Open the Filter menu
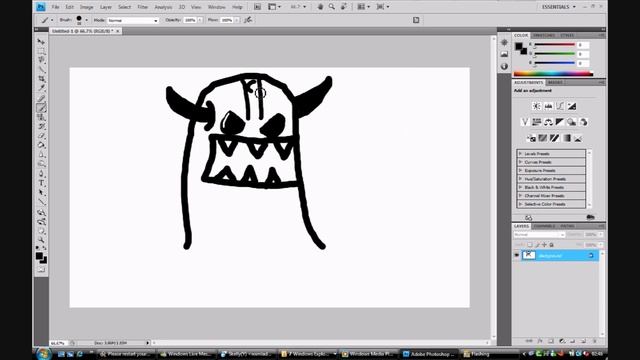 click(142, 7)
